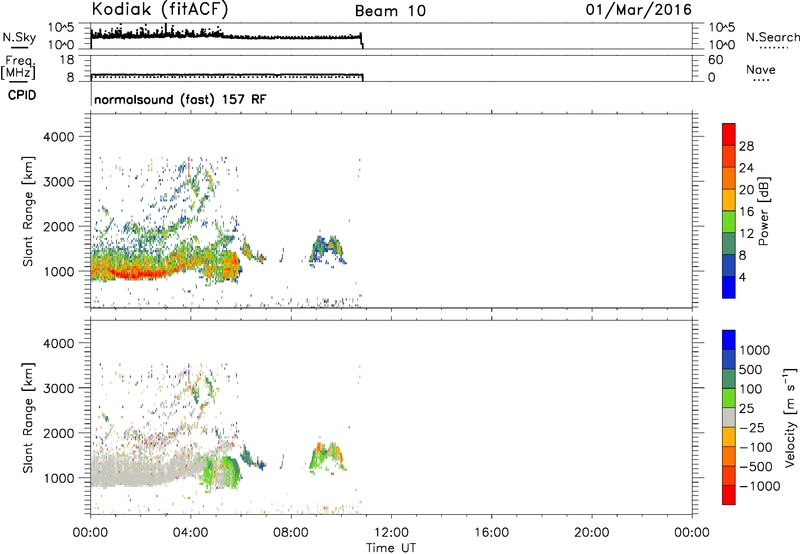The width and height of the screenshot is (800, 554).
Task: Click the gray ground-scatter band in Velocity panel
Action: tap(148, 469)
